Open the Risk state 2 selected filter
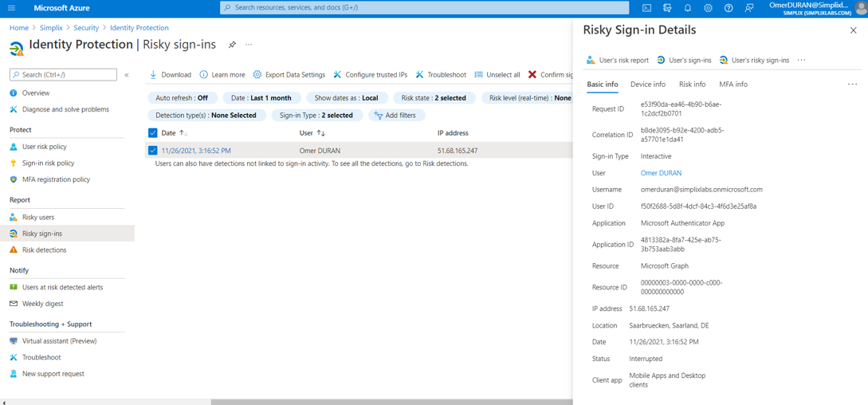 [434, 97]
